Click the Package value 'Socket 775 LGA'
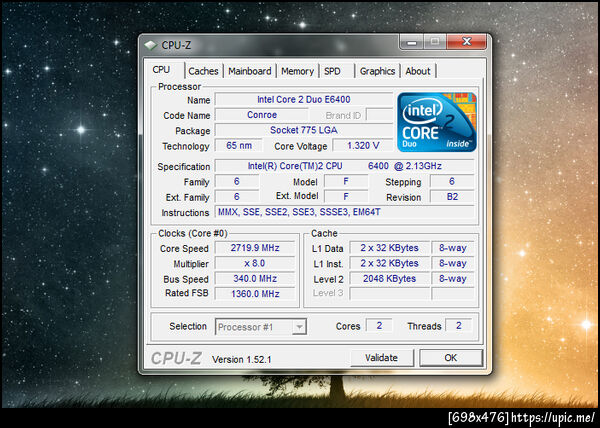Image resolution: width=600 pixels, height=428 pixels. click(304, 130)
